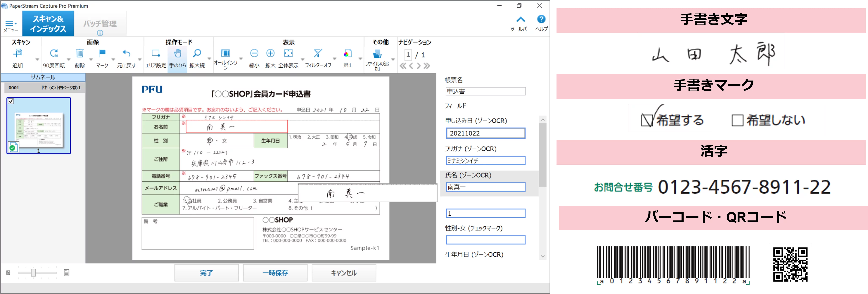Expand the フィルターオフ dropdown arrow
Viewport: 868px width, 294px height.
pos(334,59)
